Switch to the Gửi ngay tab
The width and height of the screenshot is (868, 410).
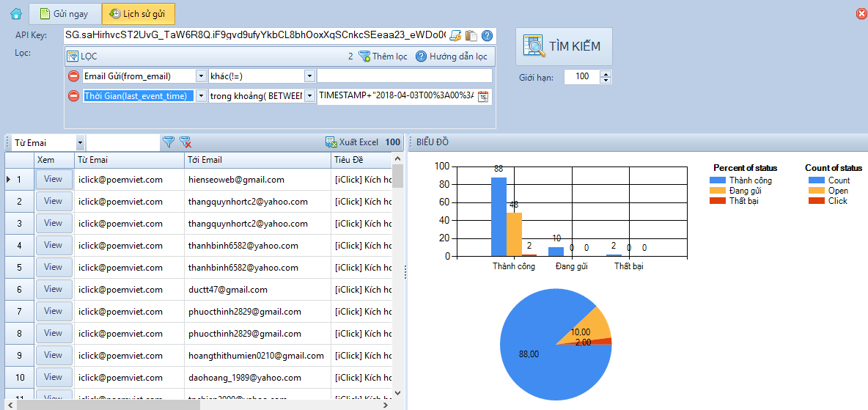(x=65, y=14)
